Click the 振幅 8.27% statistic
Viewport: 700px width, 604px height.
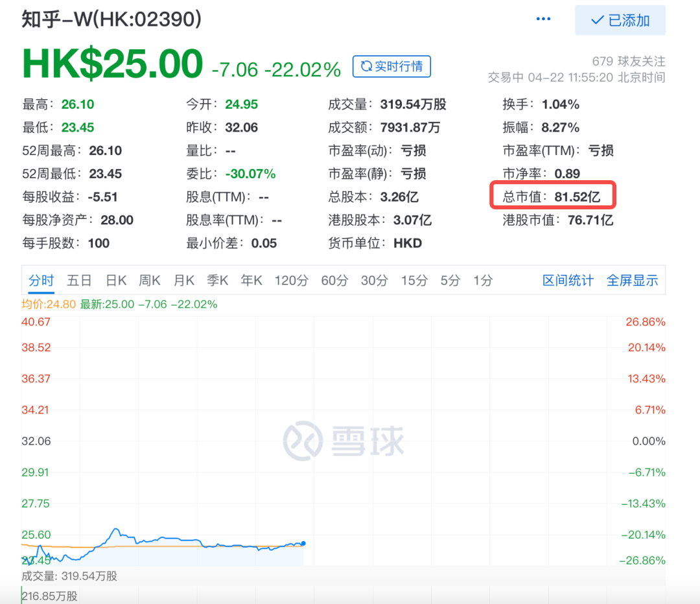click(x=541, y=127)
